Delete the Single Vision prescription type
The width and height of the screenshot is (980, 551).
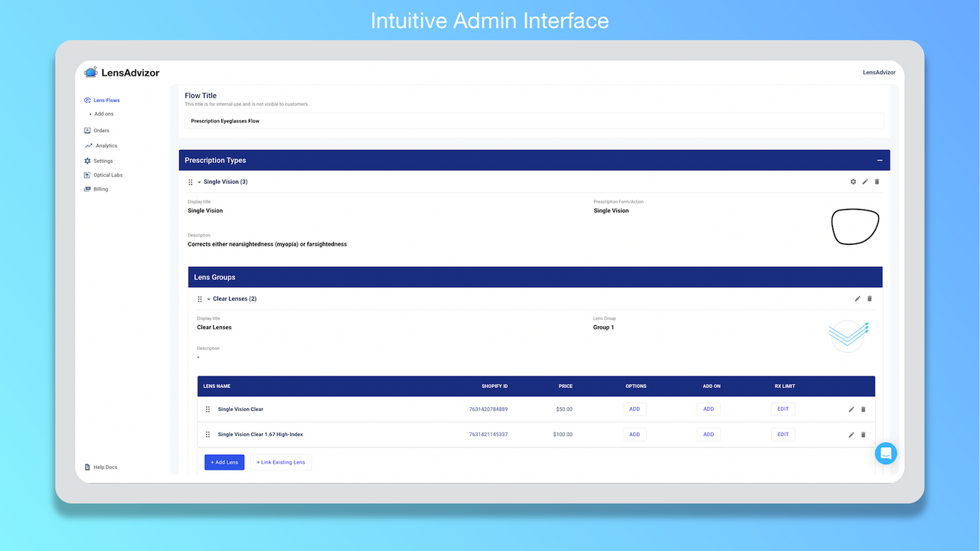coord(877,182)
